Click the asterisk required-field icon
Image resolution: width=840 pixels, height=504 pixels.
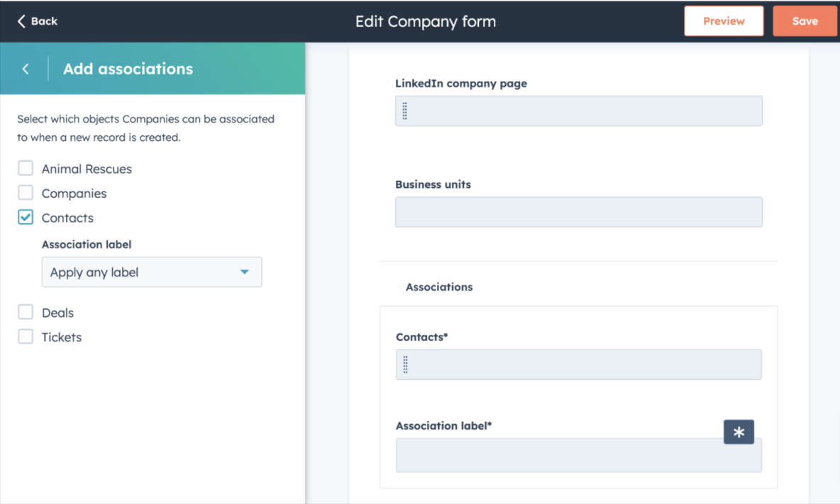739,432
